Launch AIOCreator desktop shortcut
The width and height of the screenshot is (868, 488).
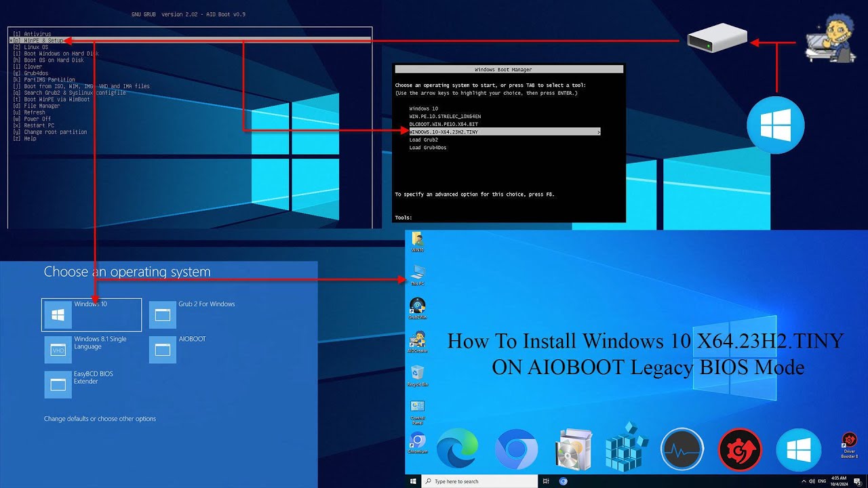click(x=417, y=342)
